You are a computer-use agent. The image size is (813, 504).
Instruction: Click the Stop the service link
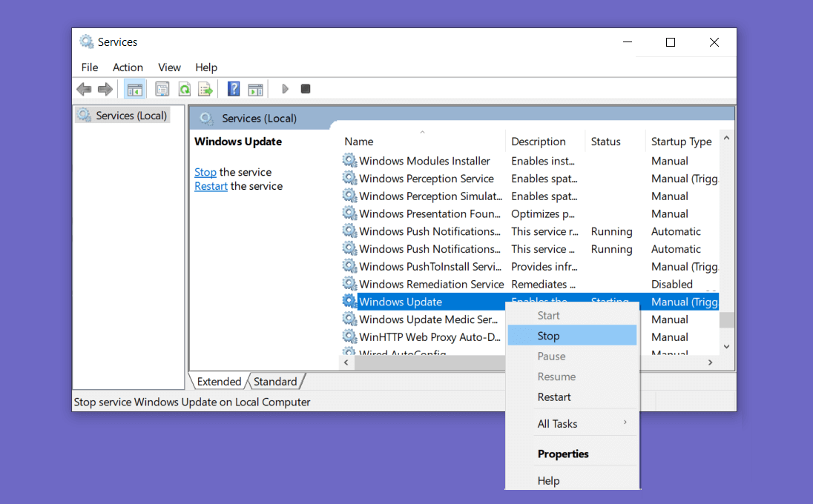[205, 172]
